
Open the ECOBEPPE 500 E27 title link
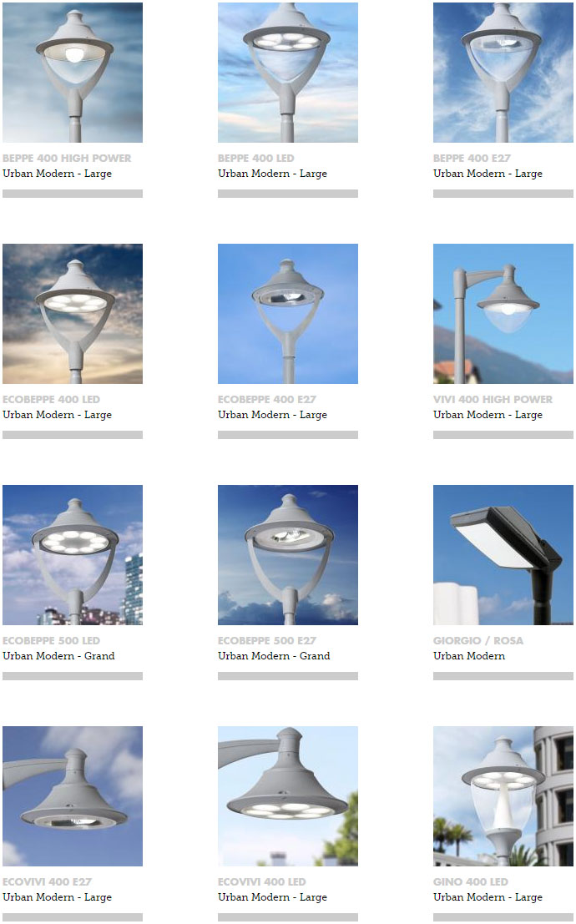click(x=267, y=640)
